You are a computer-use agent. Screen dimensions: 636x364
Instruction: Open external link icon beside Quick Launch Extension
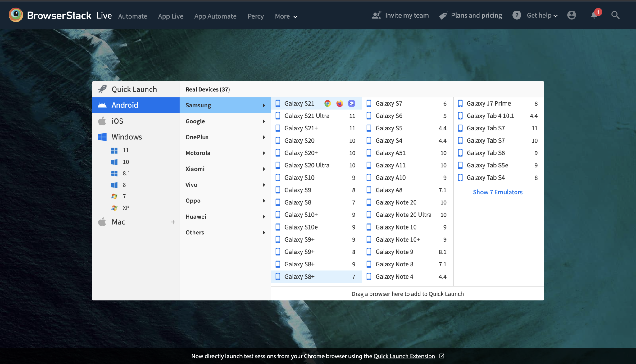click(442, 356)
